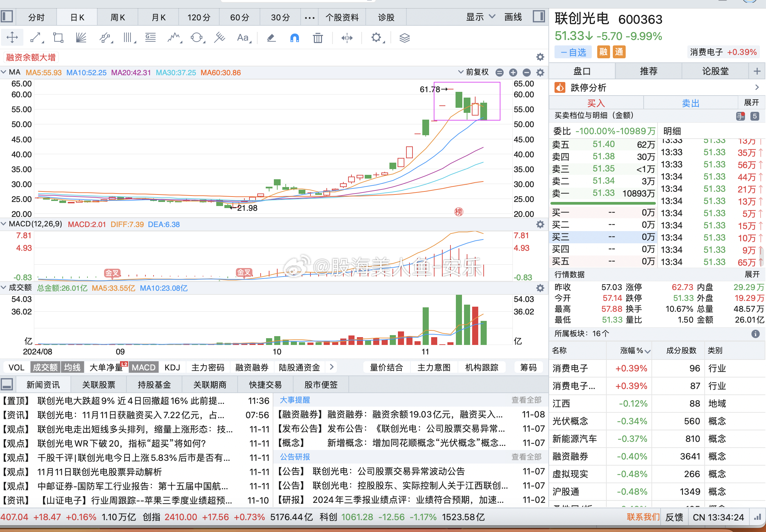The height and width of the screenshot is (532, 766).
Task: Switch to 周K chart tab
Action: coord(118,17)
